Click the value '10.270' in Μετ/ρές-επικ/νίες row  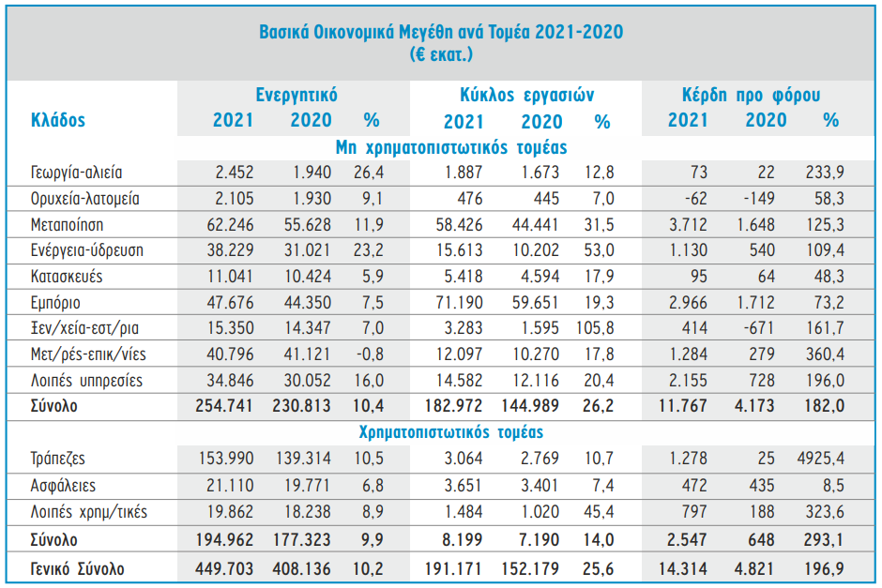point(536,354)
